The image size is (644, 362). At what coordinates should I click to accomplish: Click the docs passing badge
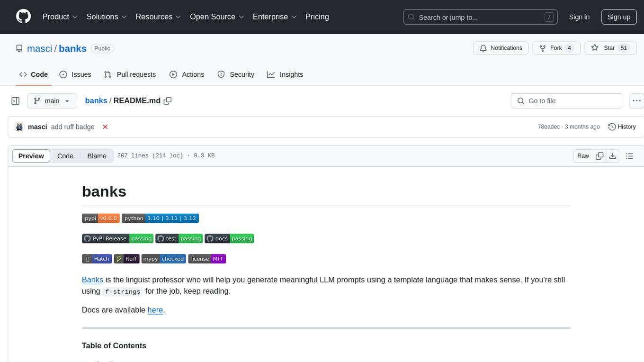coord(229,238)
